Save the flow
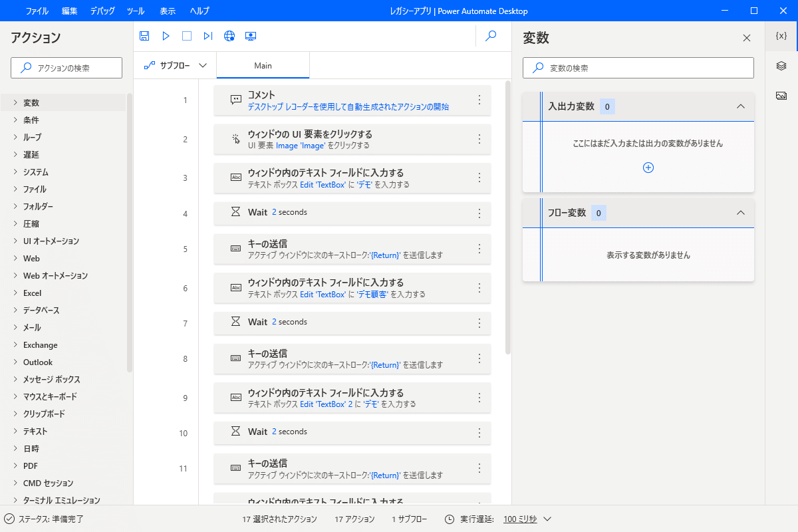Screen dimensions: 798x532 pyautogui.click(x=144, y=36)
